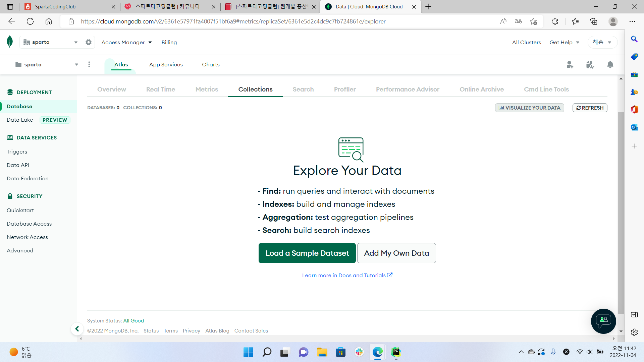Click VISUALIZE YOUR DATA button

(530, 108)
